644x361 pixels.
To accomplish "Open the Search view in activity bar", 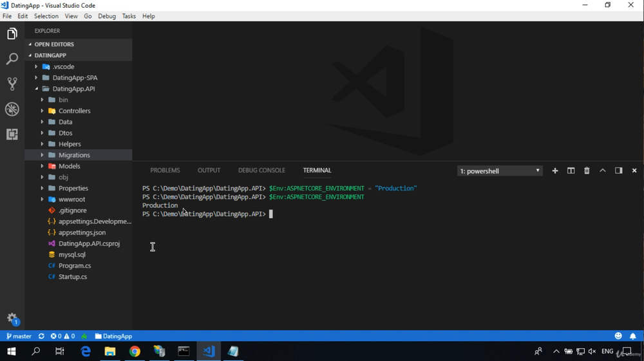I will pyautogui.click(x=12, y=59).
